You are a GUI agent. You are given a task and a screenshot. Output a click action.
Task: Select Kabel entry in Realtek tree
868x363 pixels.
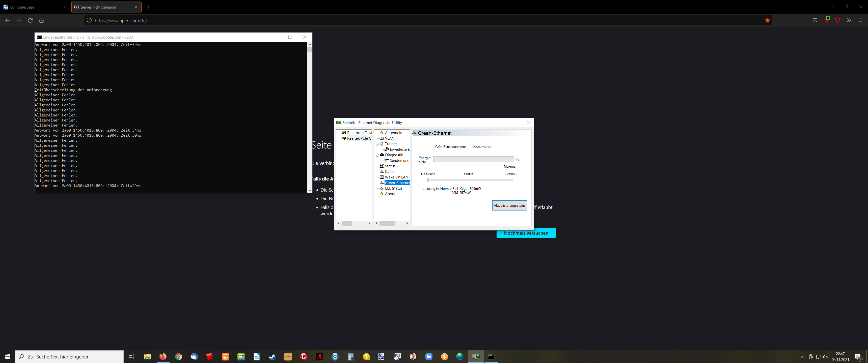pos(390,172)
